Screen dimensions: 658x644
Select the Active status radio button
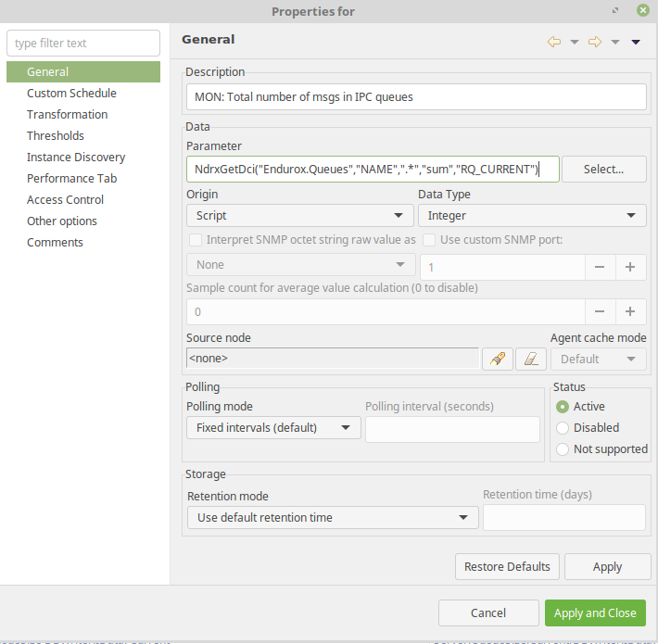pos(563,407)
